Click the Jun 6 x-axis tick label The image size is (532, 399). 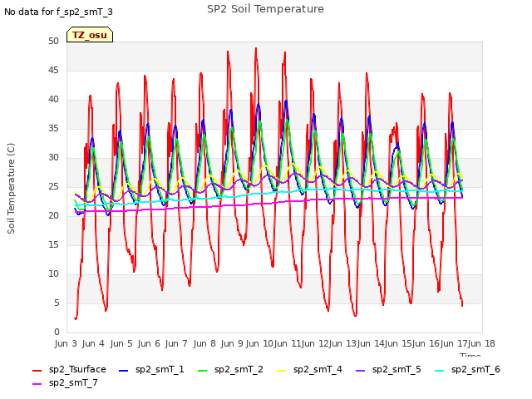149,343
